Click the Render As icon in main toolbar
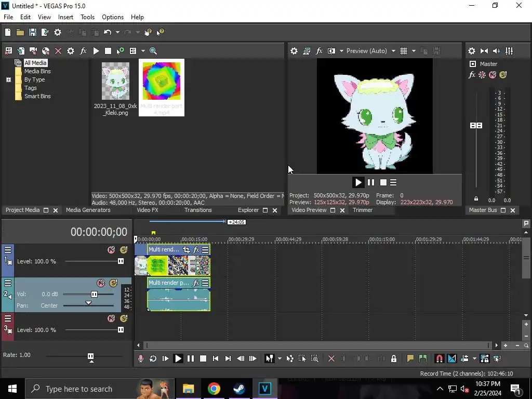 pyautogui.click(x=45, y=32)
